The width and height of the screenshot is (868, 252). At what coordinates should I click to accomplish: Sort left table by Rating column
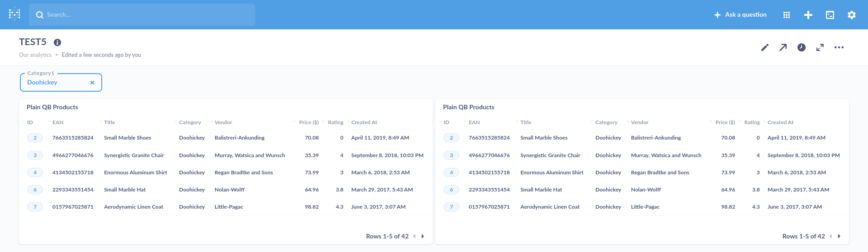pos(335,122)
